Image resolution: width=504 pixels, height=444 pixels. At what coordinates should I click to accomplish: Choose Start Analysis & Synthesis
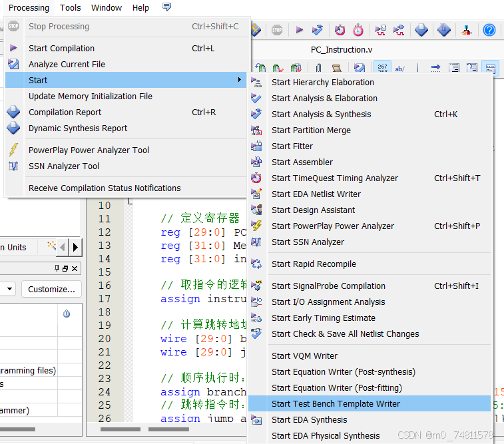coord(370,114)
